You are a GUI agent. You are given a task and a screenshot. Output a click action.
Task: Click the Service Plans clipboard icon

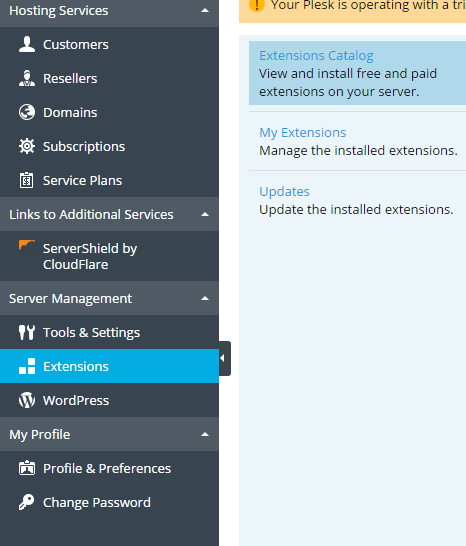click(x=27, y=180)
